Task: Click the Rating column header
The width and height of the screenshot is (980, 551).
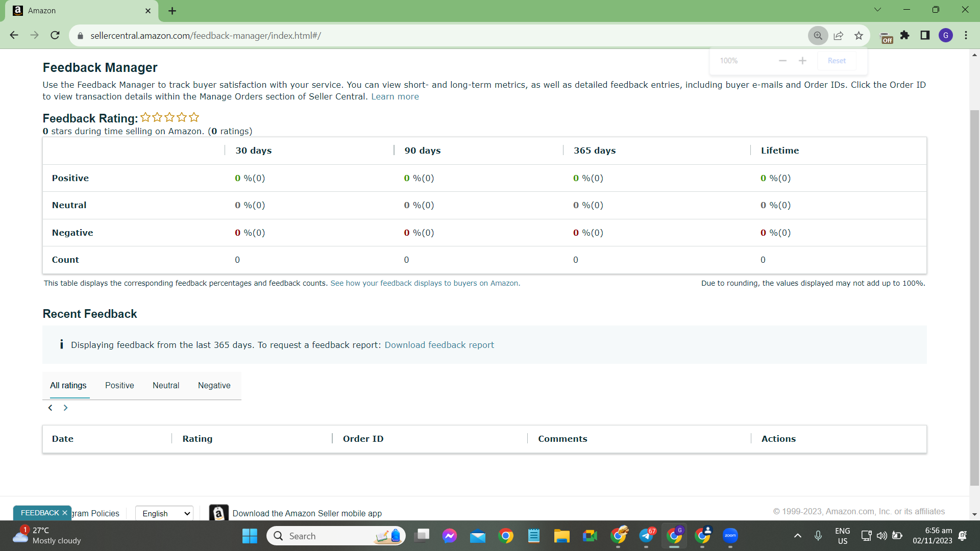Action: 198,439
